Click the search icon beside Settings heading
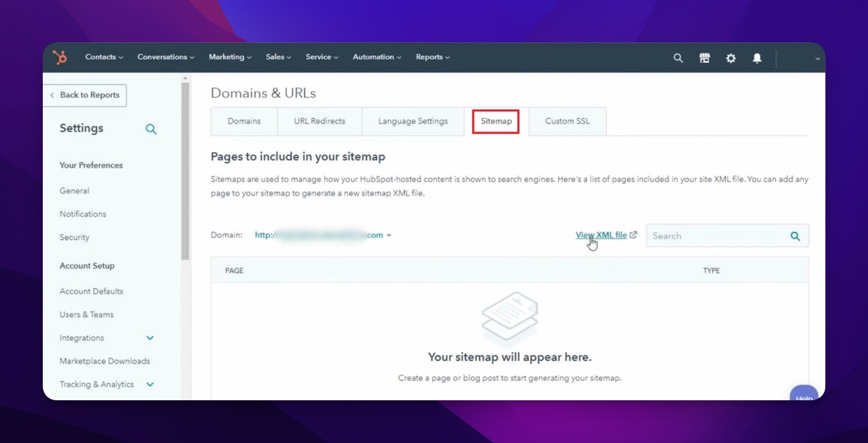868x443 pixels. (x=150, y=129)
